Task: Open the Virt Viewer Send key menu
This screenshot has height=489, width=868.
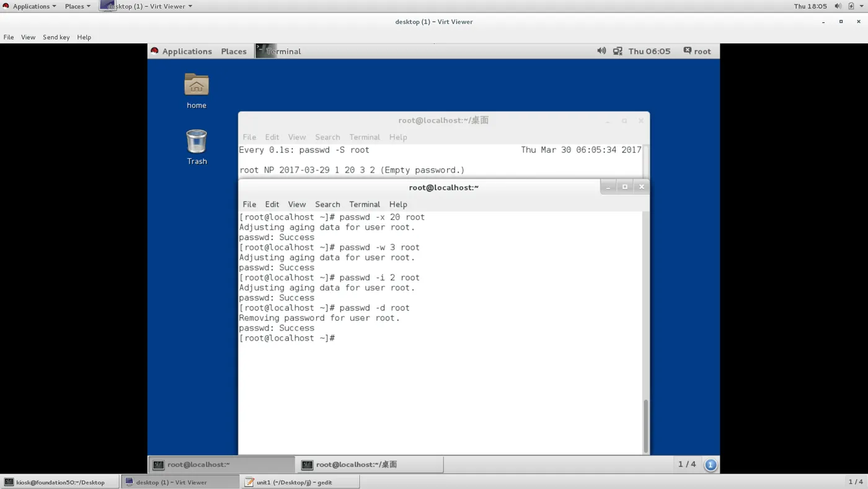Action: (56, 37)
